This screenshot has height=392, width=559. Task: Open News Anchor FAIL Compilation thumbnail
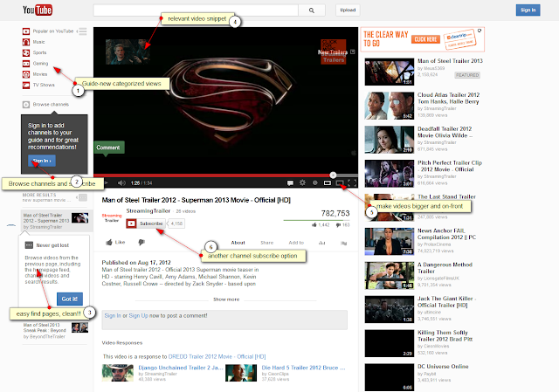[x=390, y=242]
